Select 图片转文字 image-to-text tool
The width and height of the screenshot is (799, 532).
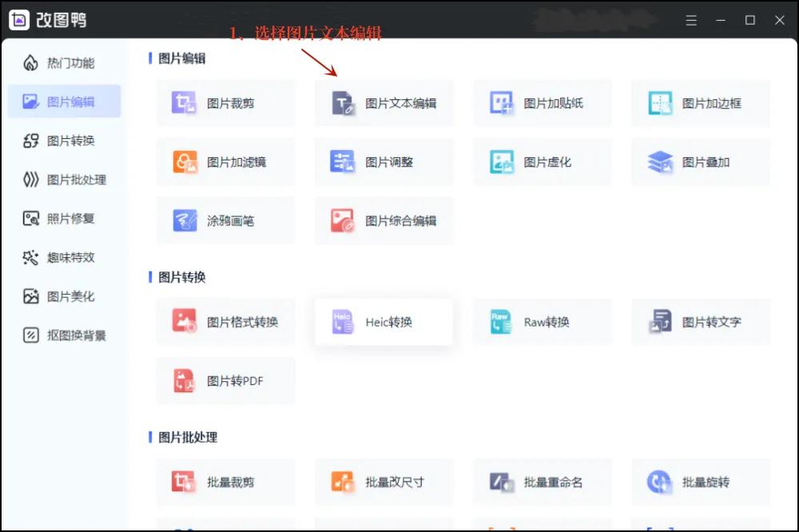tap(700, 321)
